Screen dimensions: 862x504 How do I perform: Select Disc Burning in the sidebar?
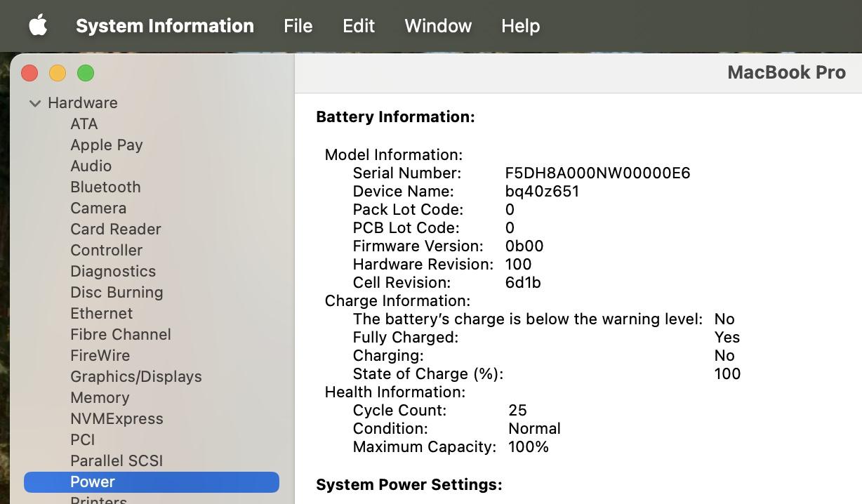[x=117, y=292]
